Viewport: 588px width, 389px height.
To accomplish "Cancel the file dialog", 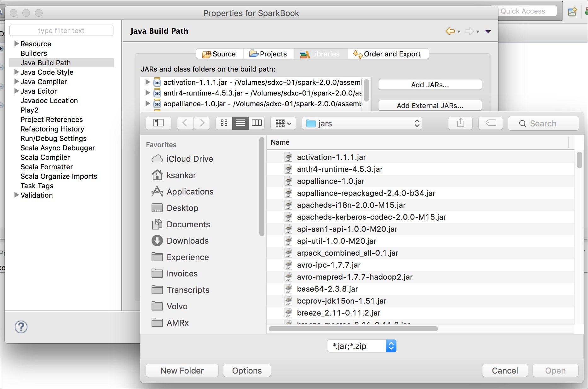I will click(x=505, y=371).
